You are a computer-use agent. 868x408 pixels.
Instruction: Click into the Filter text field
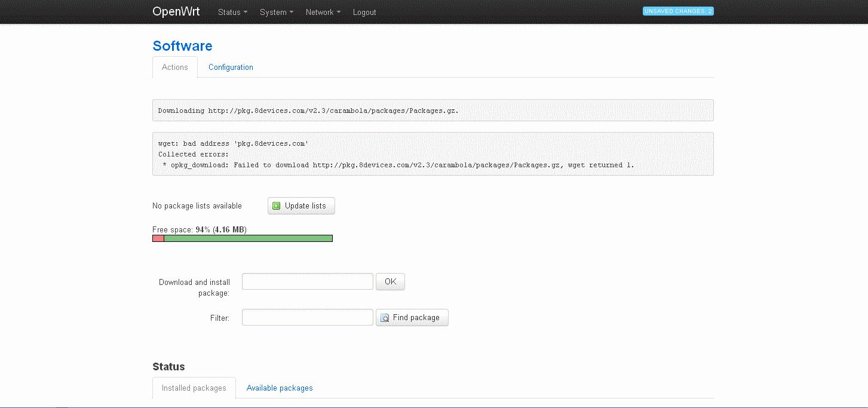tap(307, 317)
